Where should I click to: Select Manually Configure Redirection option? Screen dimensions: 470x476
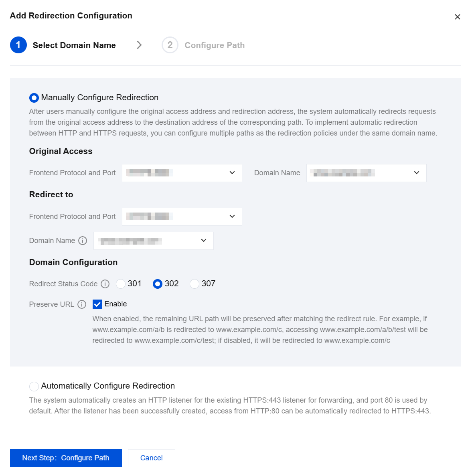click(x=34, y=98)
